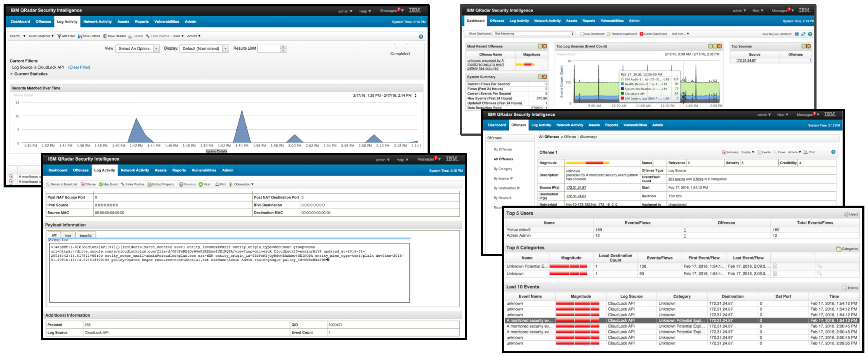Screen dimensions: 868x357
Task: Switch to the hex payload tab
Action: click(x=68, y=236)
